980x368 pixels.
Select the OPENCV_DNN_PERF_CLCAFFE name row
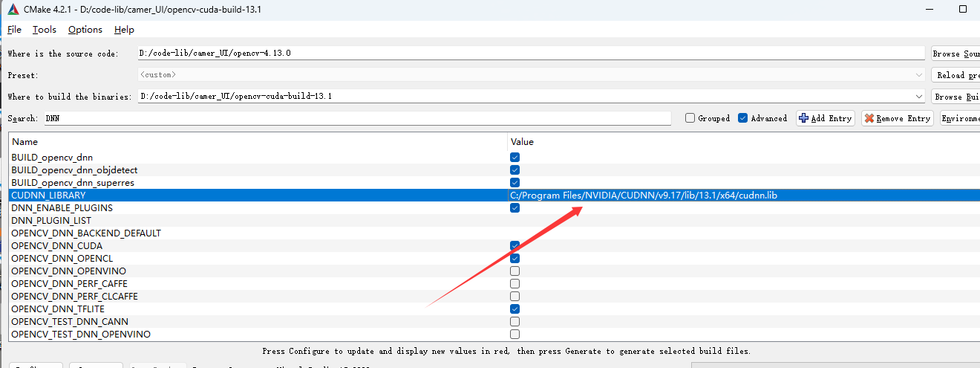pyautogui.click(x=258, y=297)
